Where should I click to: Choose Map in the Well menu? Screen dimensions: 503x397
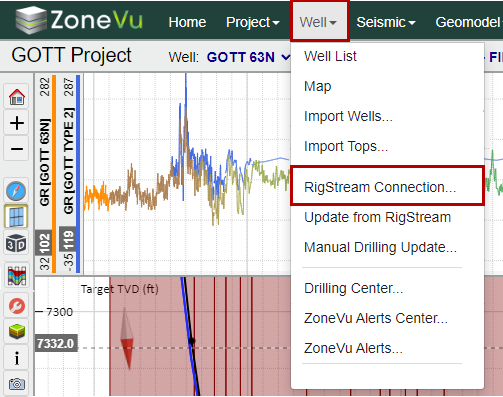pyautogui.click(x=317, y=86)
